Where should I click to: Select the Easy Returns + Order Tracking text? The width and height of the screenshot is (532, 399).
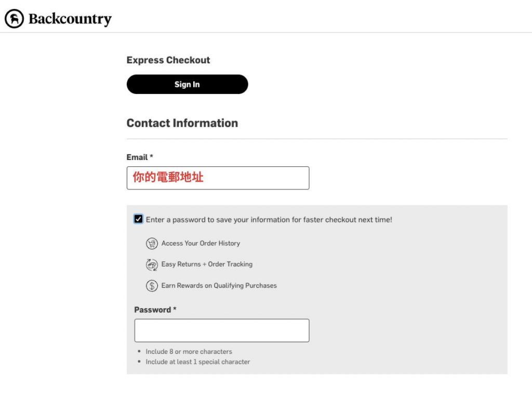(207, 264)
